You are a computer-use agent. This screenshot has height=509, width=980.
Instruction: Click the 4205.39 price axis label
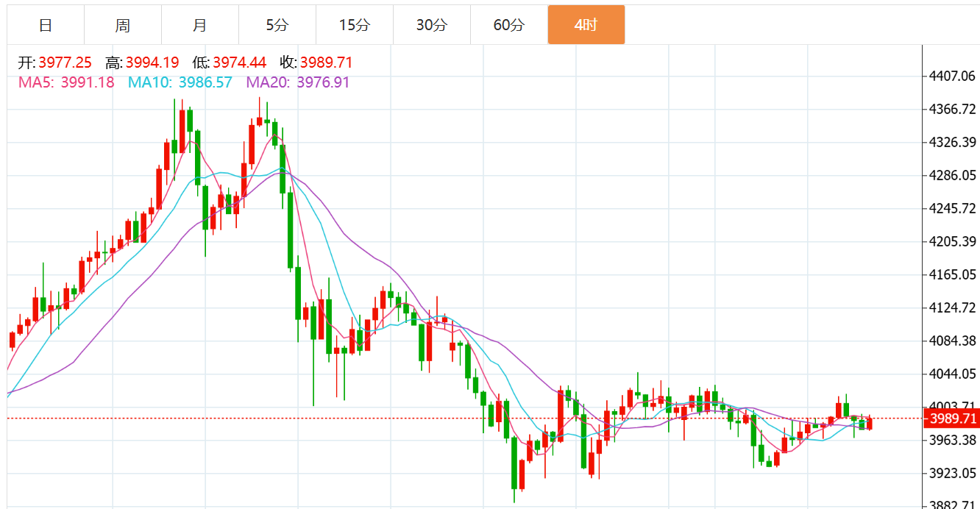951,241
